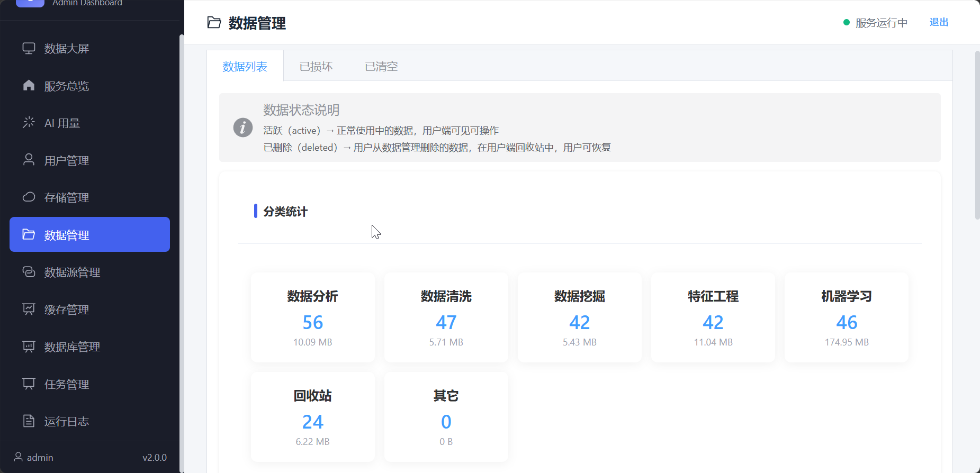Click the info icon in 数据状态说明
Viewport: 980px width, 473px height.
(243, 128)
